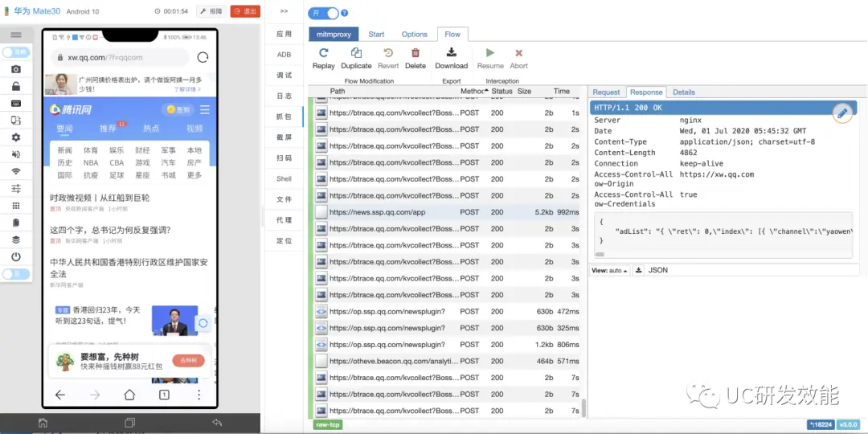Screen dimensions: 868x434
Task: Switch to the Request tab
Action: [x=606, y=92]
